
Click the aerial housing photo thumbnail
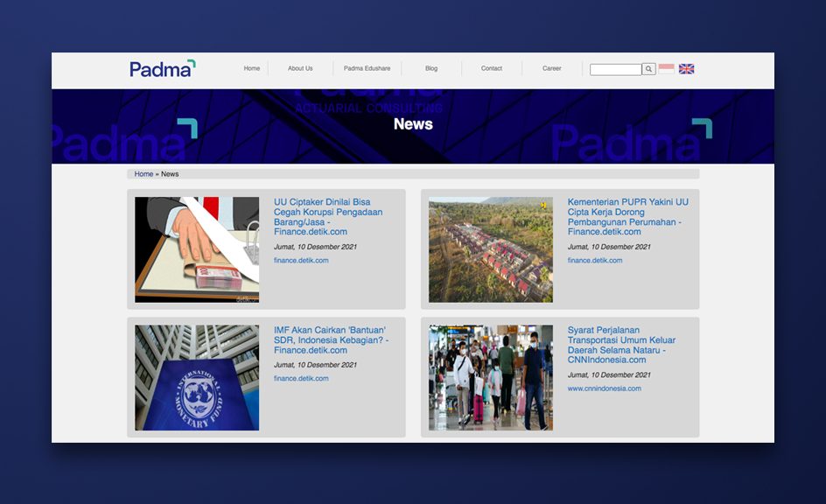(490, 249)
